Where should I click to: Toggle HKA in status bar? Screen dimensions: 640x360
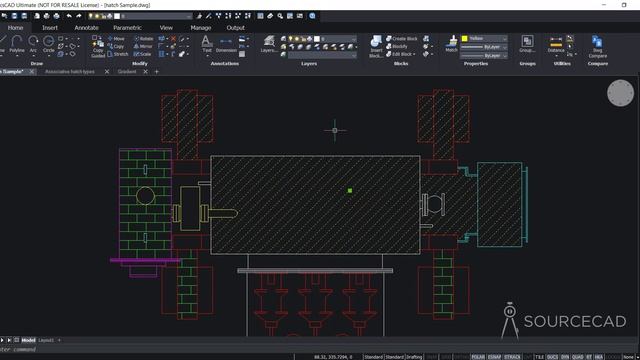coord(599,357)
